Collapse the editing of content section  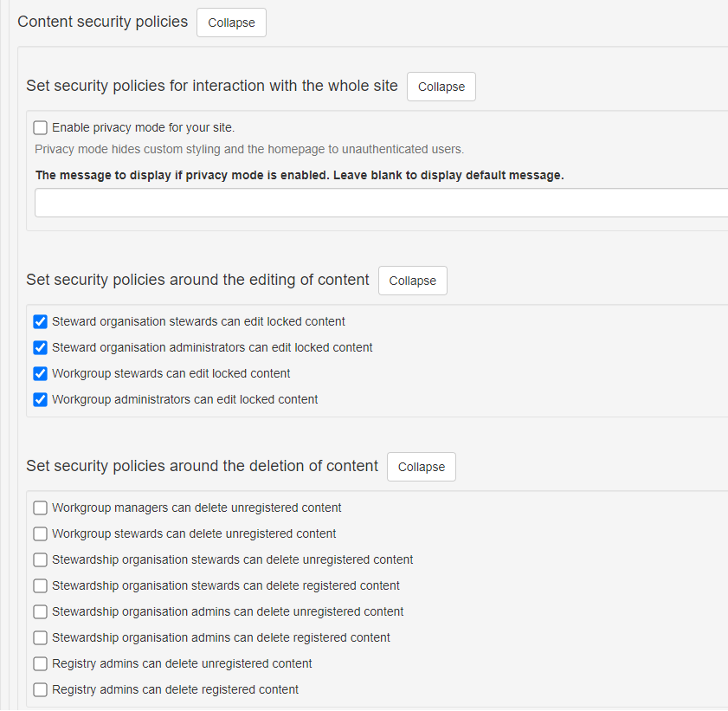point(413,281)
